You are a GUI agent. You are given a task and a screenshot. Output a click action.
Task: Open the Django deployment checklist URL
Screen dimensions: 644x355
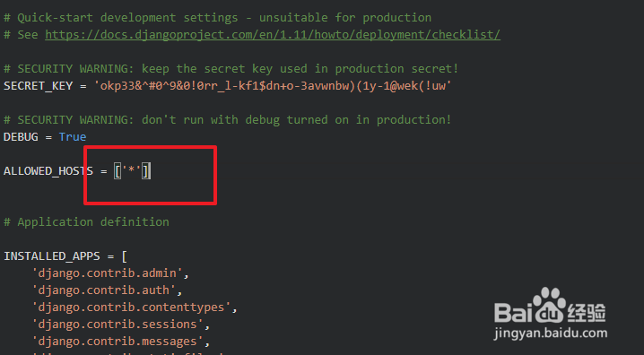point(273,34)
